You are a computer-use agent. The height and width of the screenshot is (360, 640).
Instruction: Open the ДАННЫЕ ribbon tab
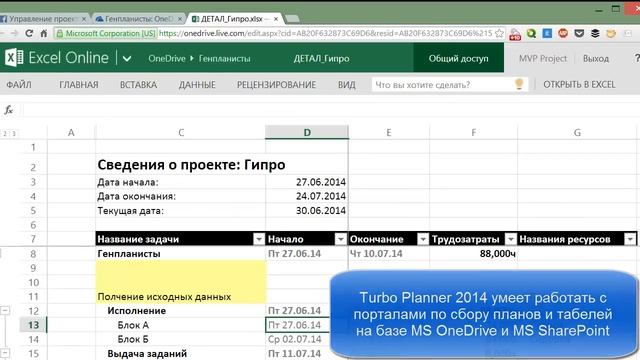point(197,84)
